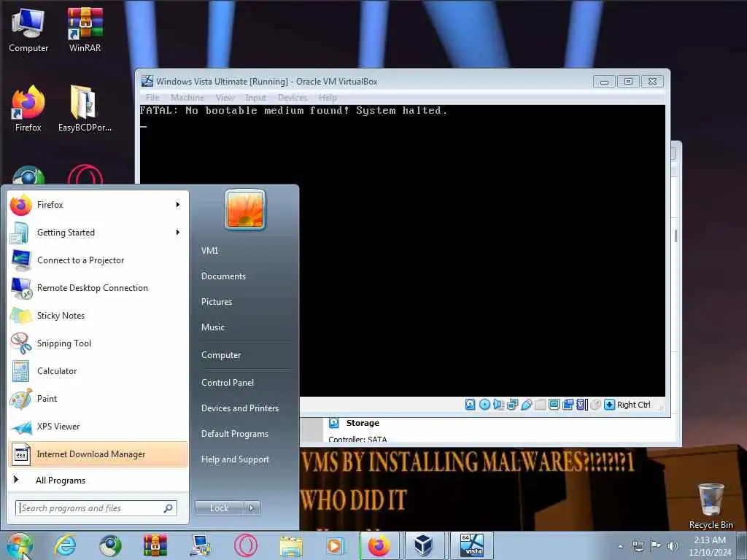Launch XPS Viewer from Start menu
This screenshot has width=747, height=560.
(98, 426)
